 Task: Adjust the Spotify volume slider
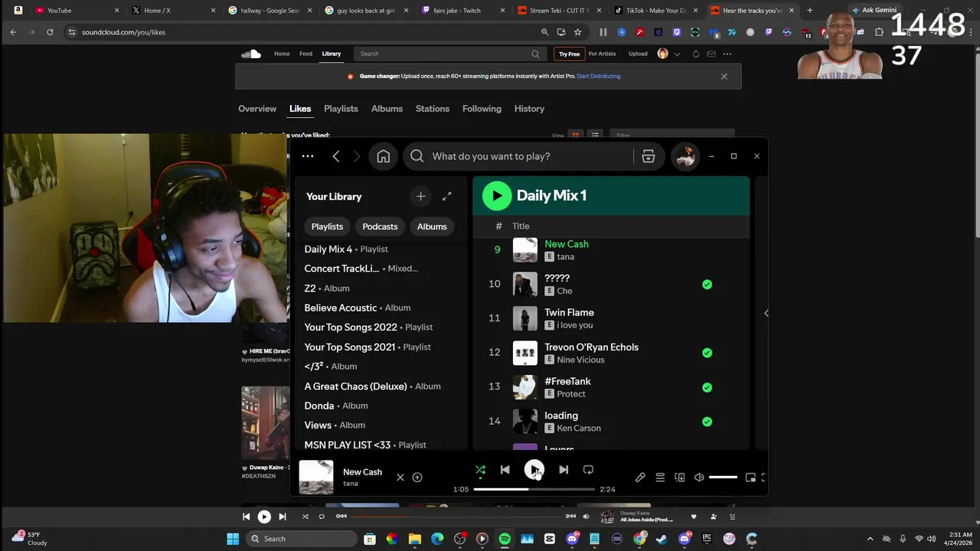pos(723,478)
